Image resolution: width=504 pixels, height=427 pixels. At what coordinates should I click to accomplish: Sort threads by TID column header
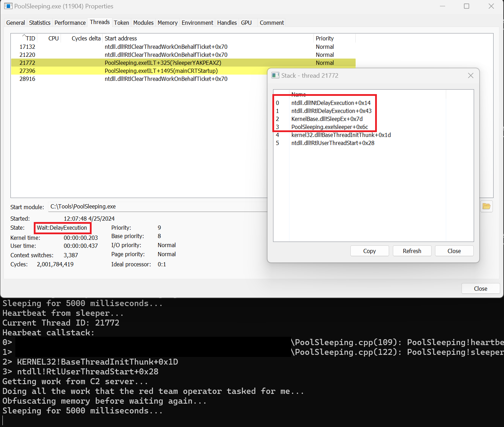pos(30,38)
